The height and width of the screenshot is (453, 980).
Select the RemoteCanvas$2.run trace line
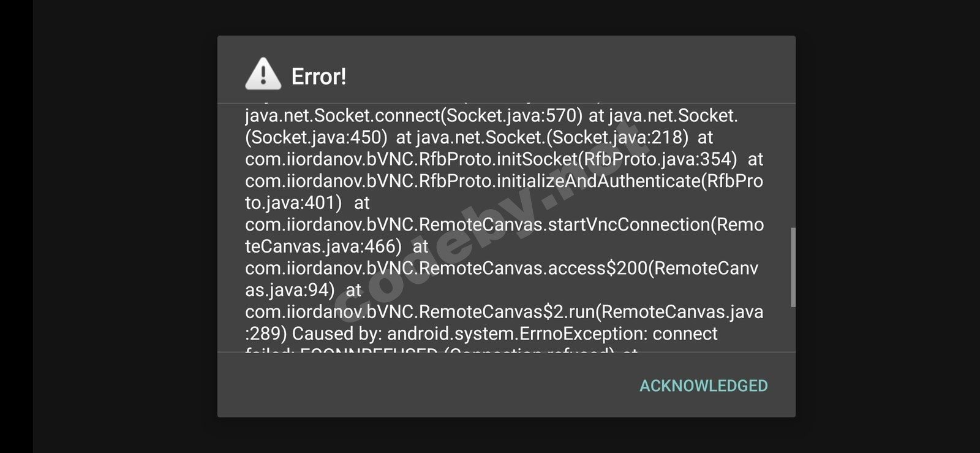coord(503,311)
